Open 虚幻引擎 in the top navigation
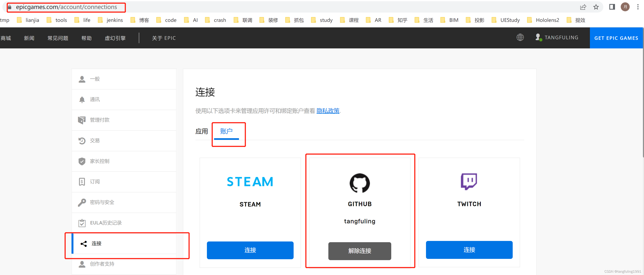 115,38
